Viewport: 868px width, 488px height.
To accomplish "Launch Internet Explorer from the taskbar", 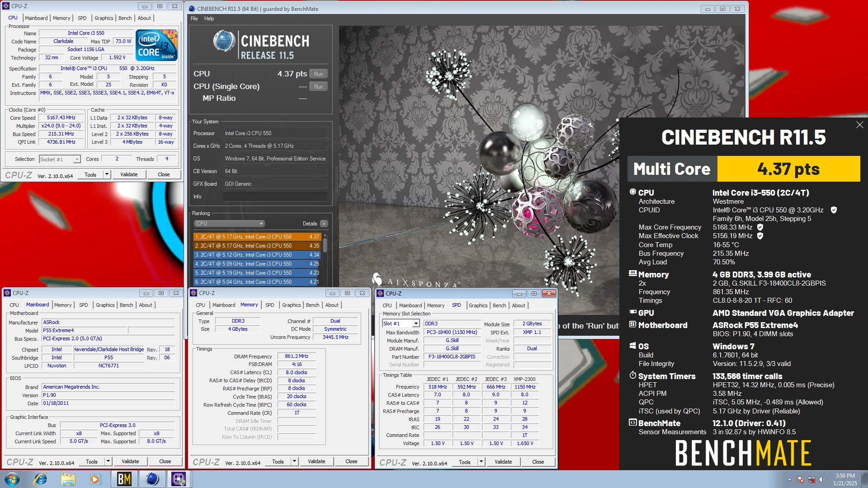I will (x=41, y=479).
